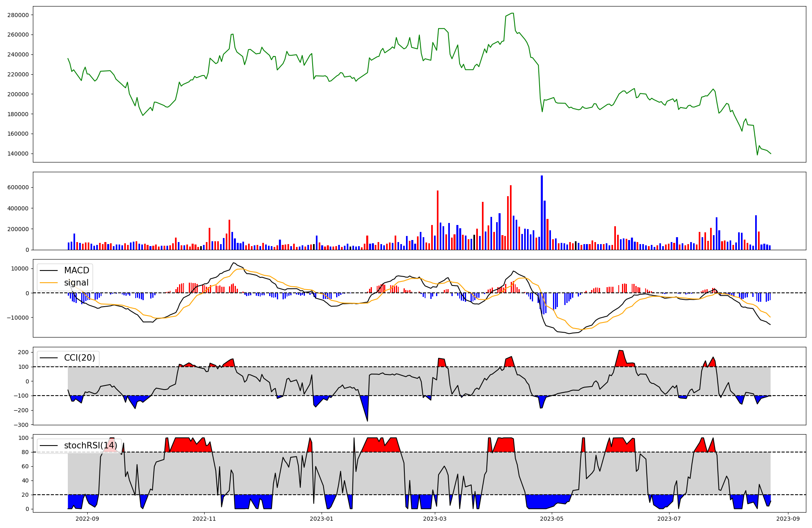Screen dimensions: 812x528
Task: Click the CCI(20) legend entry
Action: [x=79, y=358]
